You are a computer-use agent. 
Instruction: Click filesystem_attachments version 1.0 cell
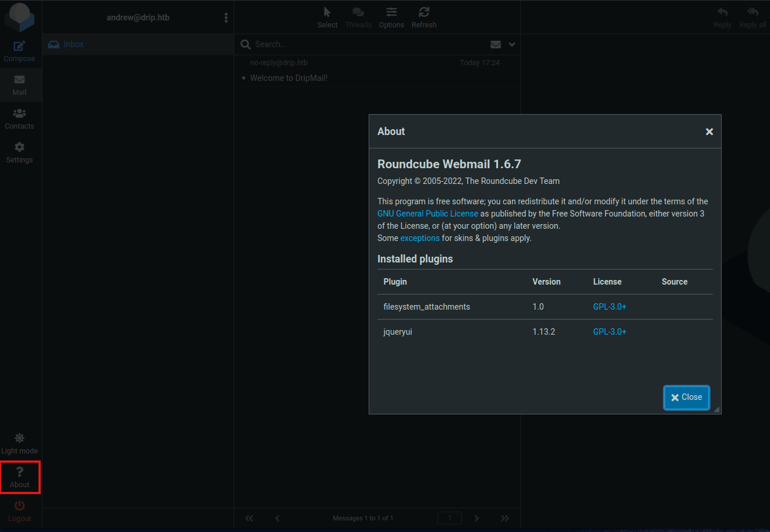538,307
